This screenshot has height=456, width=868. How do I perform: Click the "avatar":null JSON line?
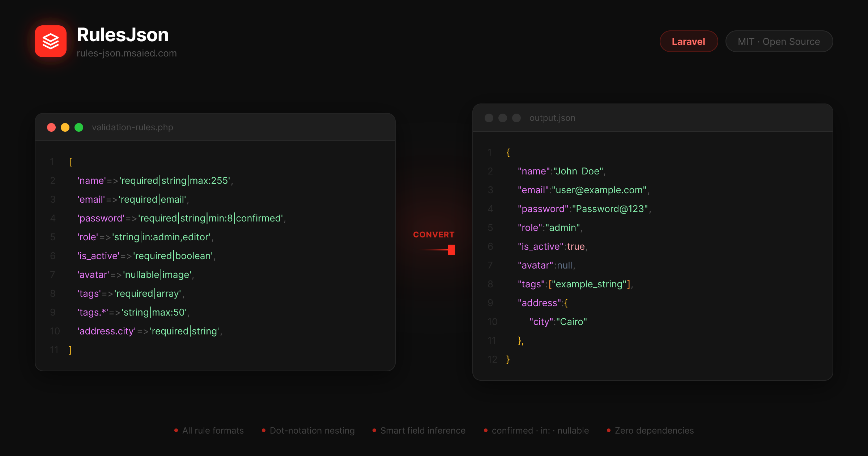pyautogui.click(x=546, y=265)
